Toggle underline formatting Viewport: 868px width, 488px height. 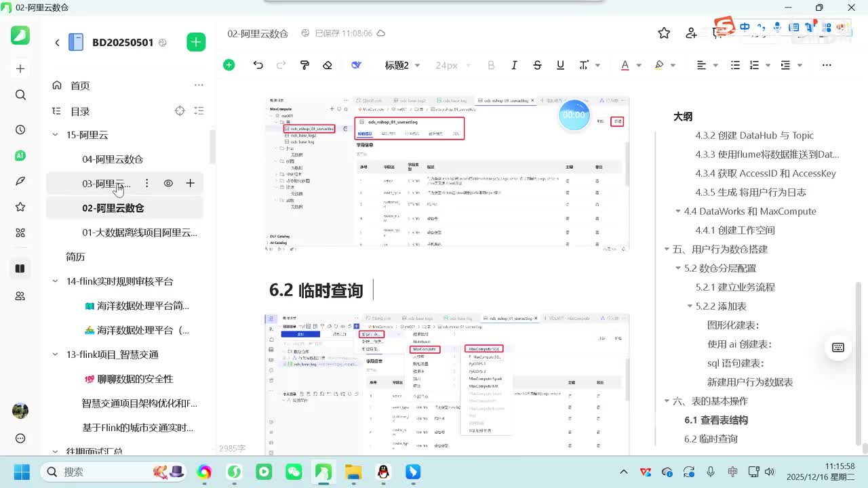tap(560, 65)
